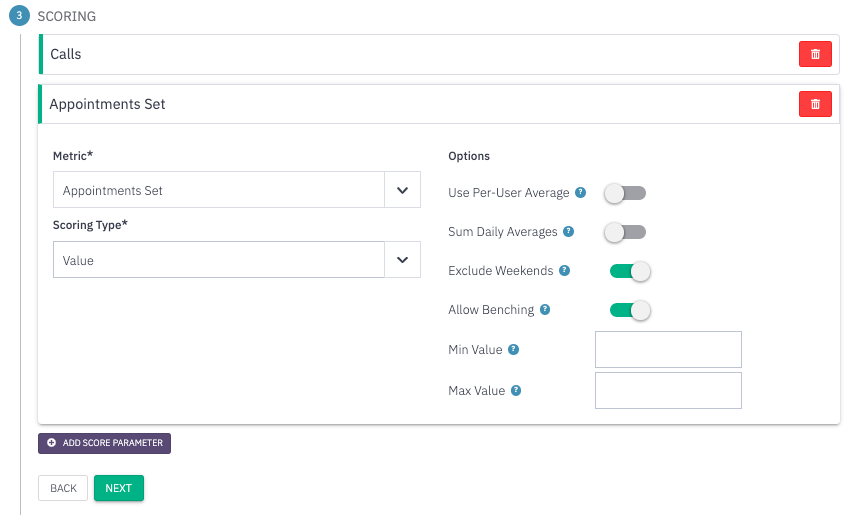Disable Exclude Weekends toggle
852x515 pixels.
coord(630,271)
